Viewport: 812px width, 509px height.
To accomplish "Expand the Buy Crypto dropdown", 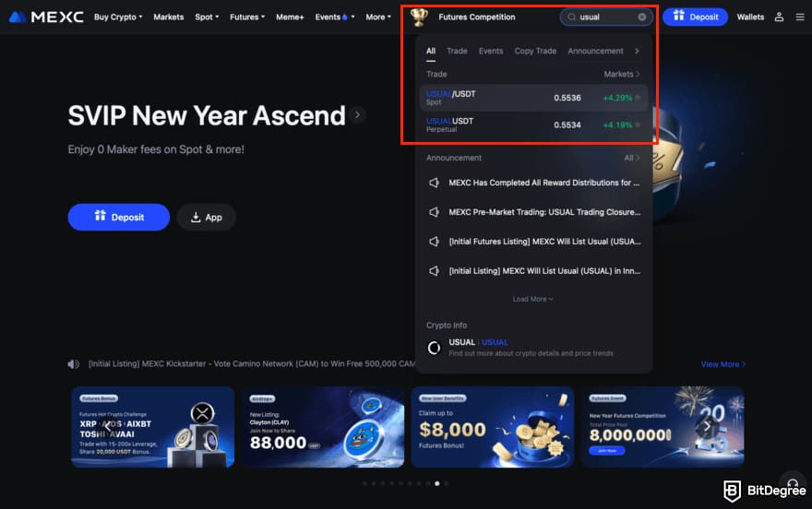I will [118, 18].
